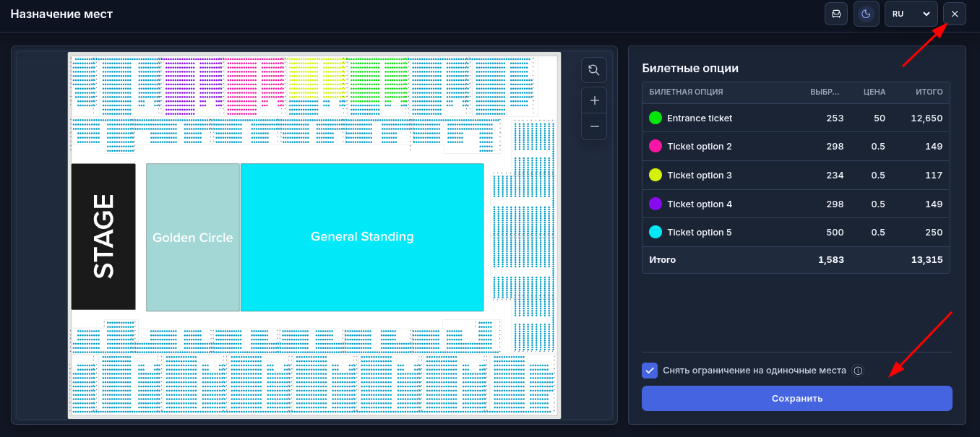Screen dimensions: 980x437
Task: Save with the Сохранить button
Action: click(796, 398)
